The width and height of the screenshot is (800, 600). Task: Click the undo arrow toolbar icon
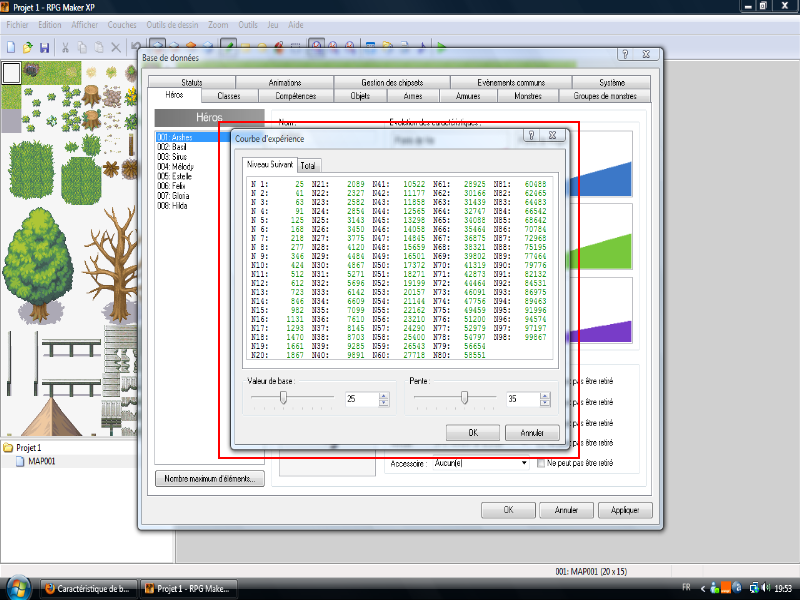(135, 46)
